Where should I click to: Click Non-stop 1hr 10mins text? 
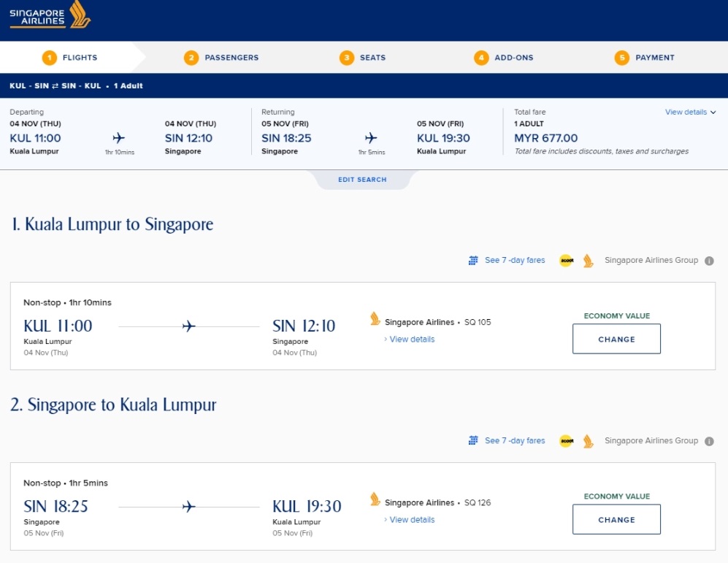(x=67, y=302)
